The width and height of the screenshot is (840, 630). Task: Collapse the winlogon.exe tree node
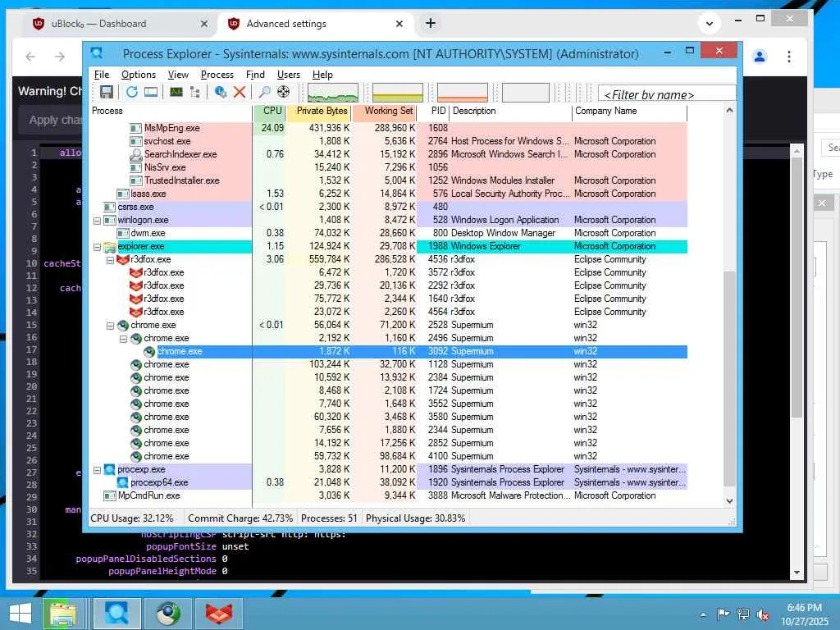coord(97,220)
